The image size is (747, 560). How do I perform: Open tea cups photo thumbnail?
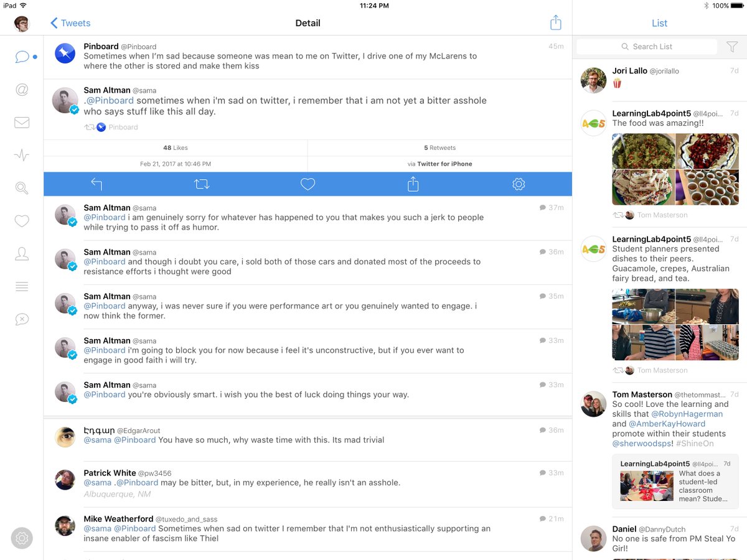(707, 187)
